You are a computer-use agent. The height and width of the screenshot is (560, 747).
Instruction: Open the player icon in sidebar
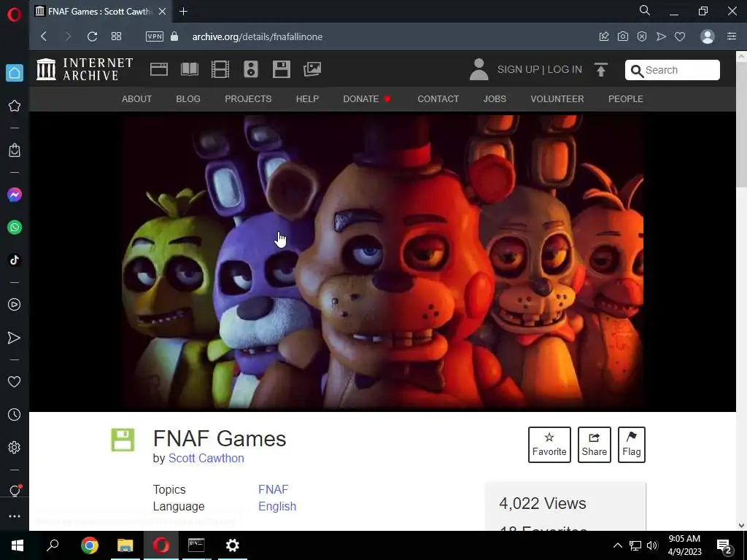[x=15, y=305]
